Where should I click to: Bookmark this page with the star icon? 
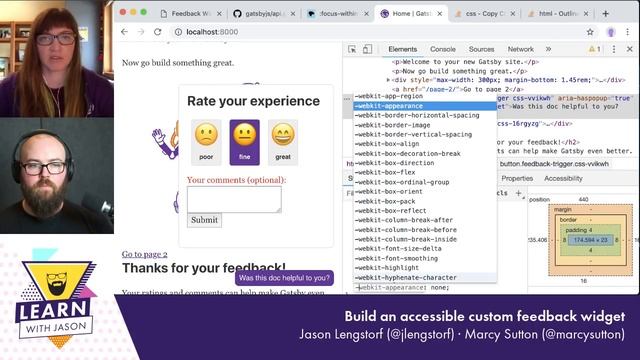click(x=590, y=32)
